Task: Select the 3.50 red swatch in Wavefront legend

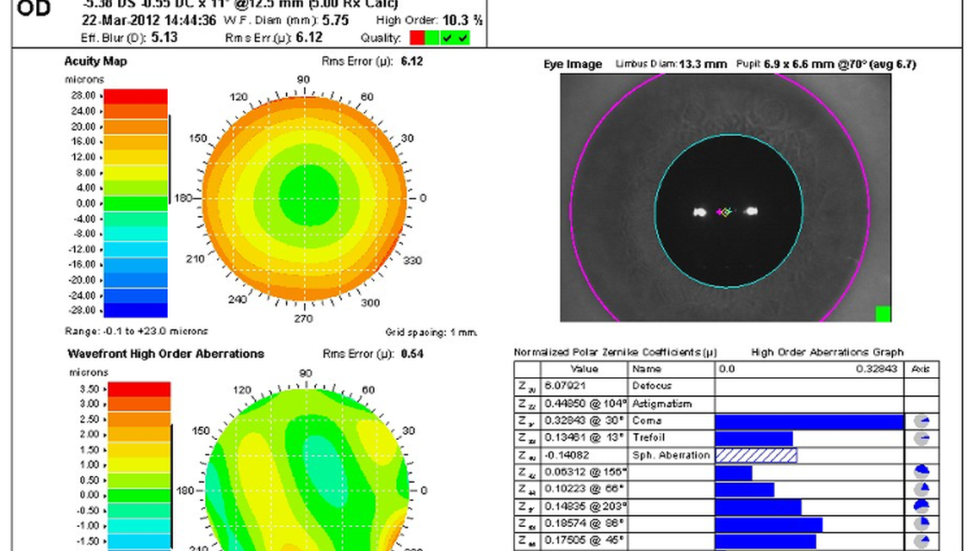Action: [140, 389]
